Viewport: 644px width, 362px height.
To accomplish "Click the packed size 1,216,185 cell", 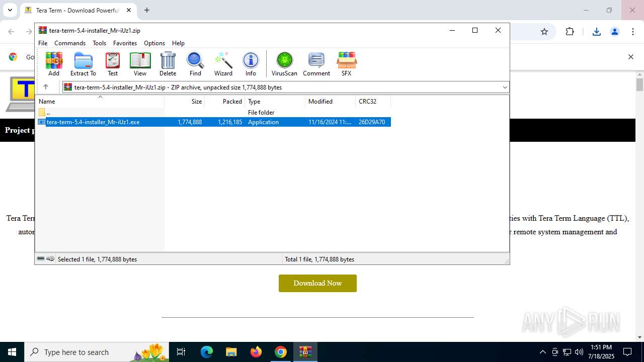I will coord(230,122).
